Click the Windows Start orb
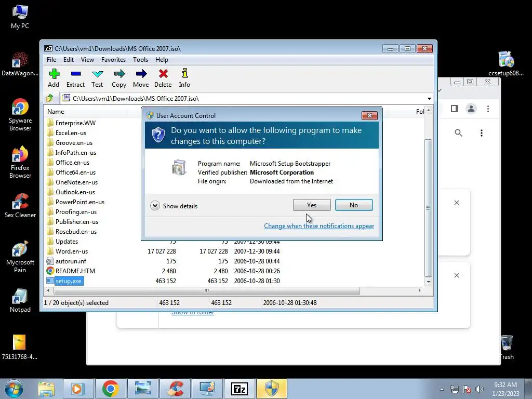This screenshot has height=399, width=532. click(14, 389)
